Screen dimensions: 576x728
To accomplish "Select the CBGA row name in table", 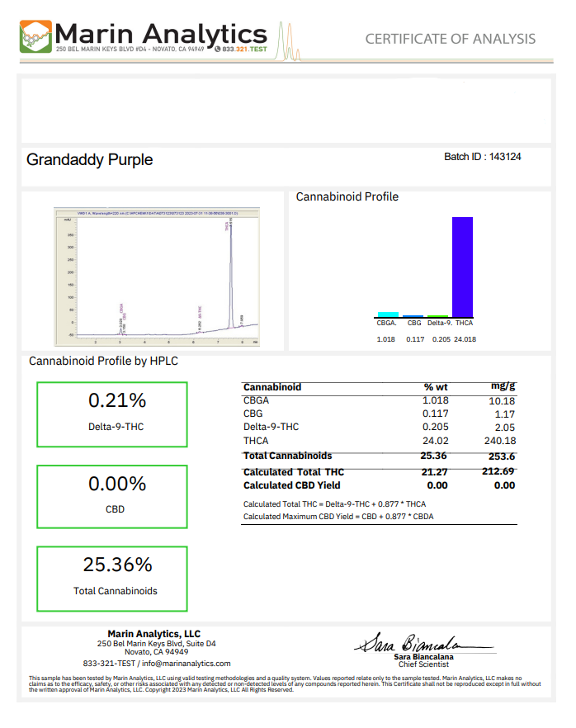I will (256, 400).
